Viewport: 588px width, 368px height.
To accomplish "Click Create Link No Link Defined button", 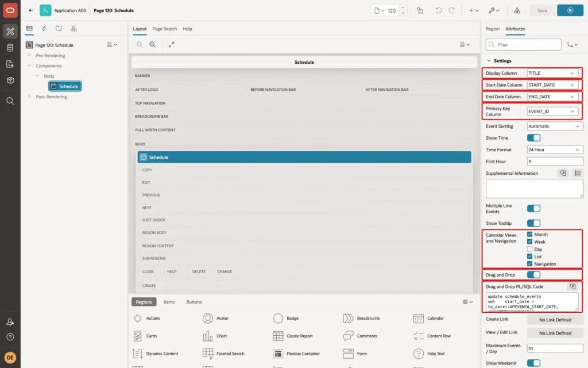I will 555,320.
